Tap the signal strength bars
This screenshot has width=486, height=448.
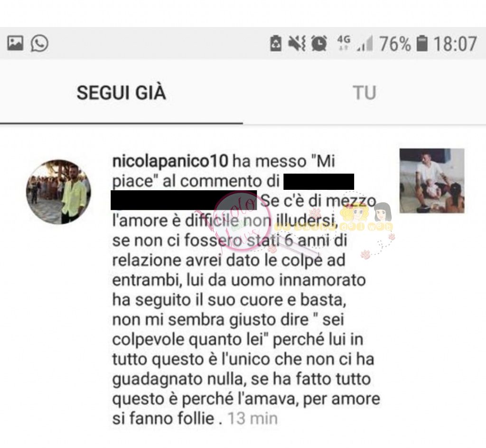pyautogui.click(x=365, y=43)
